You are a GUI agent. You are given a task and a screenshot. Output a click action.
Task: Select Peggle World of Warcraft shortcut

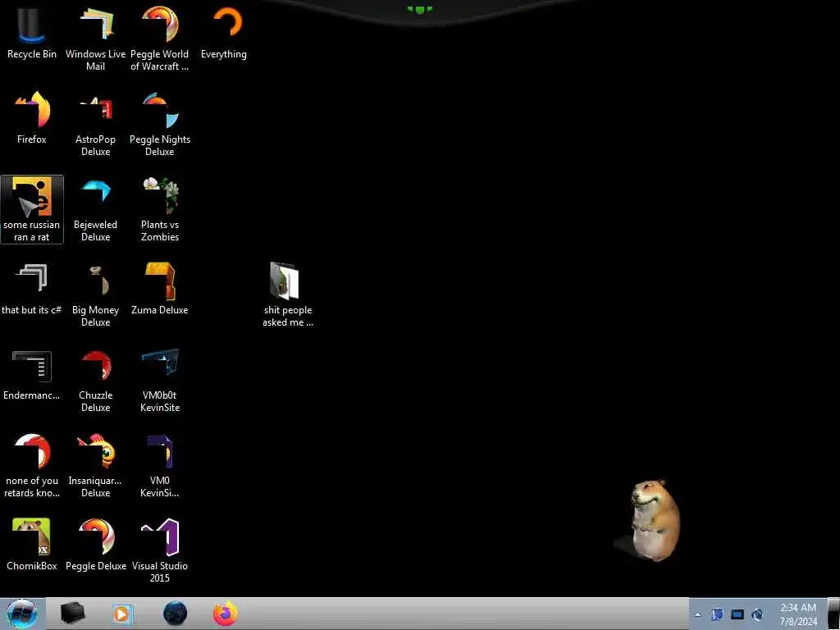coord(160,38)
